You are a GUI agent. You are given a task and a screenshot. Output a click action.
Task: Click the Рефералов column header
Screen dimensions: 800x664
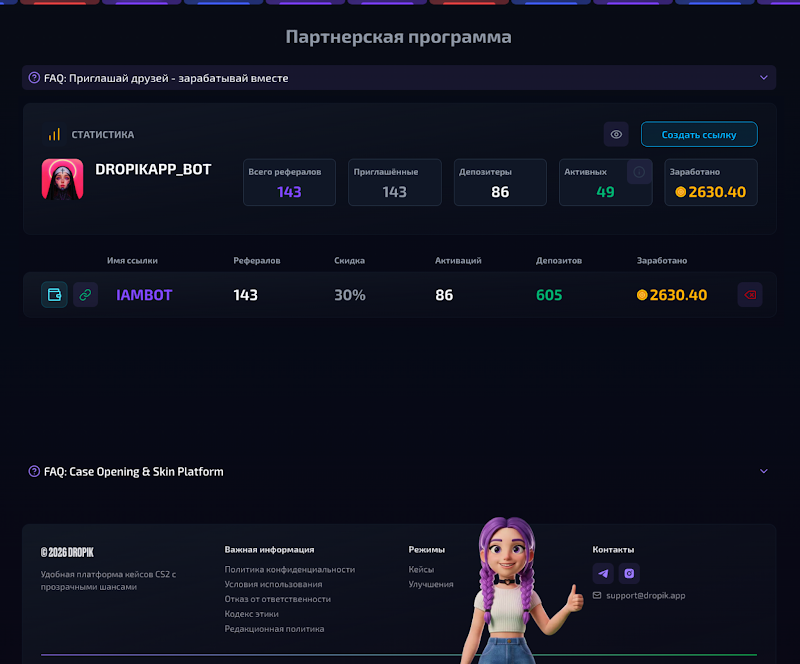[x=257, y=260]
